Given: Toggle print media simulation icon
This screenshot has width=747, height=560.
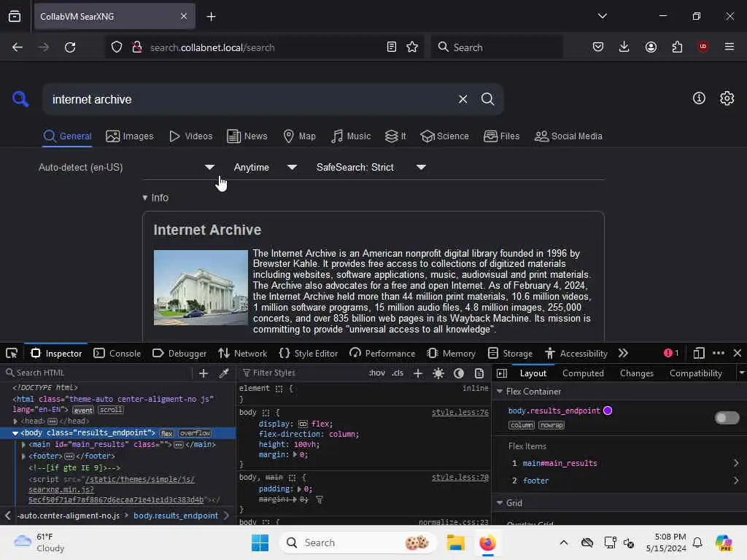Looking at the screenshot, I should [x=479, y=373].
